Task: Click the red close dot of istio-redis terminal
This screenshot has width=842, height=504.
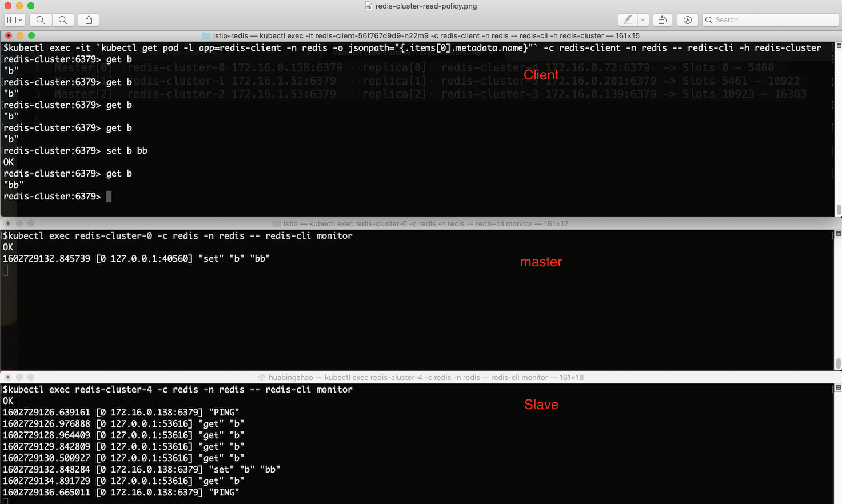Action: coord(8,35)
